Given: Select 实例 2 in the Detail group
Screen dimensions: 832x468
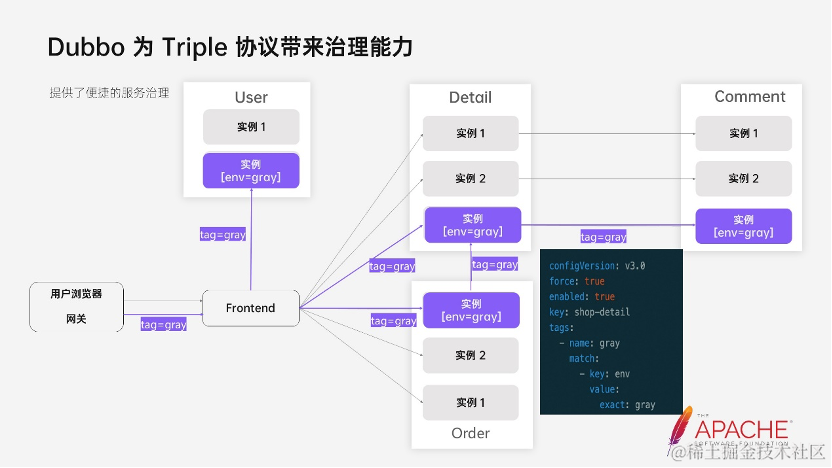Looking at the screenshot, I should 471,178.
